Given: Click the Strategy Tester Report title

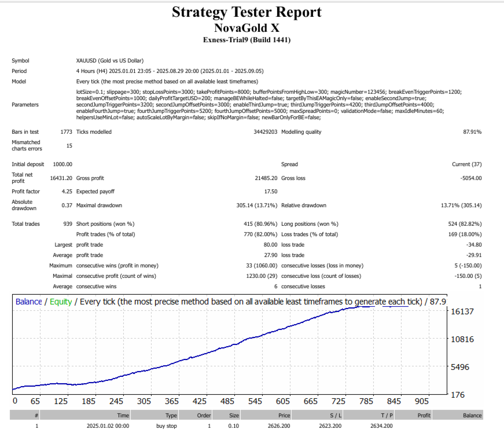Looking at the screenshot, I should [247, 13].
